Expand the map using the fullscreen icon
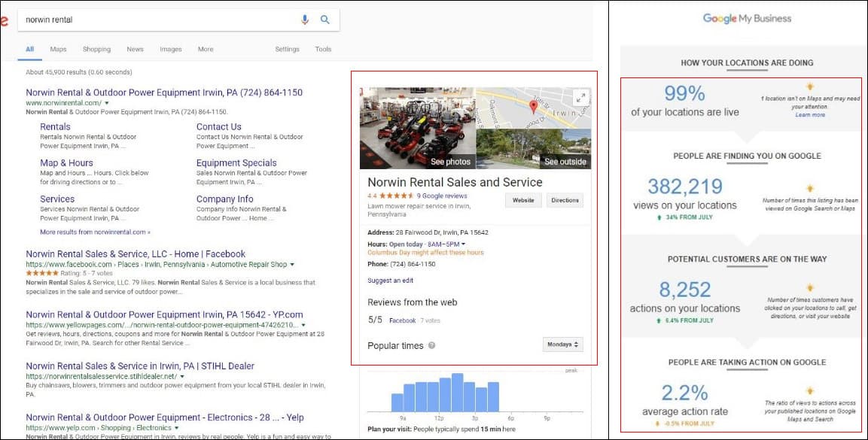The image size is (868, 440). 580,98
